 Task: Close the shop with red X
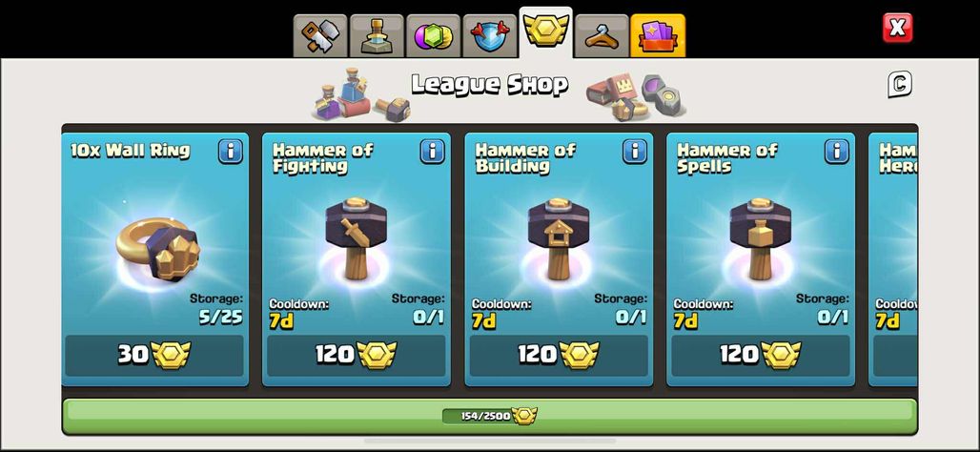tap(897, 29)
